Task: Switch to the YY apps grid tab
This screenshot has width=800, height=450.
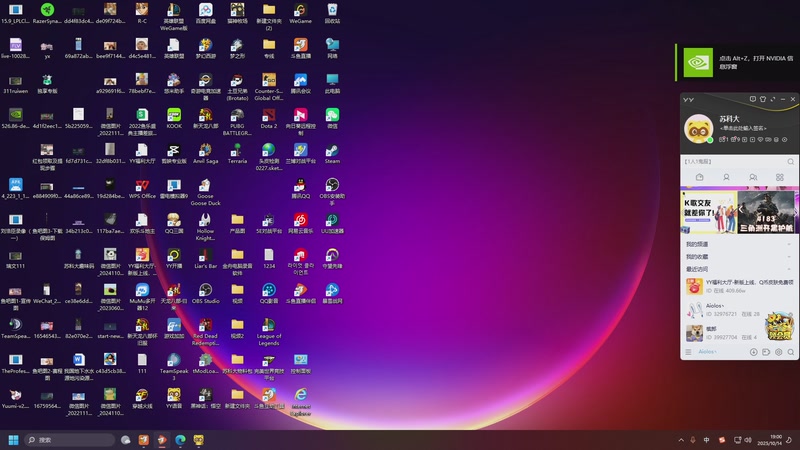Action: click(x=780, y=177)
